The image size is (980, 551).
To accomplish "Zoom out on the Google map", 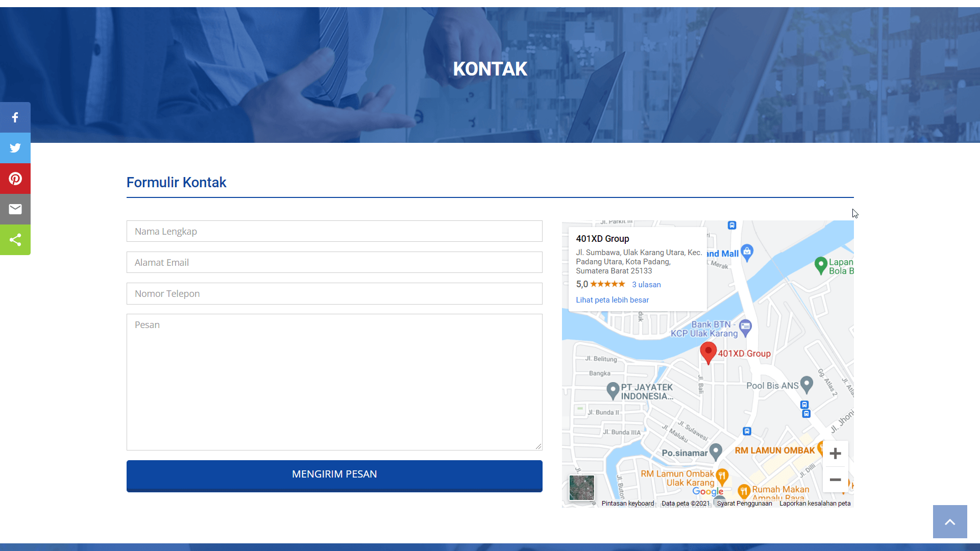I will pyautogui.click(x=835, y=480).
